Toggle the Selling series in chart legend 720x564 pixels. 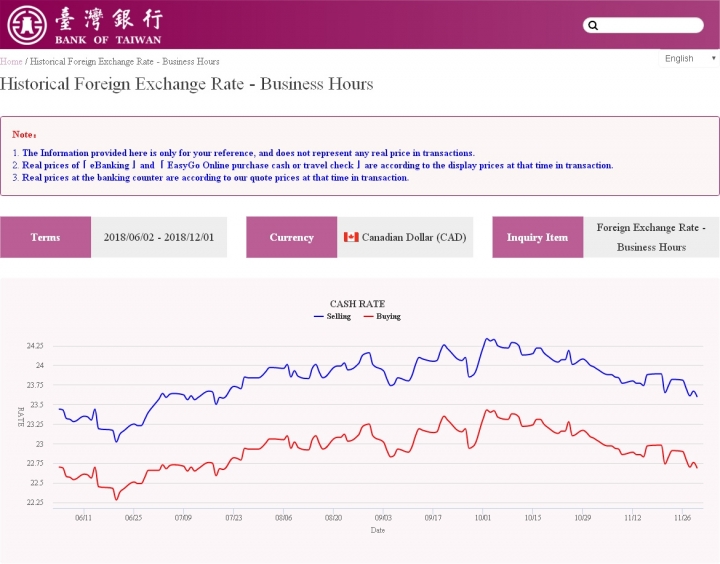tap(332, 316)
